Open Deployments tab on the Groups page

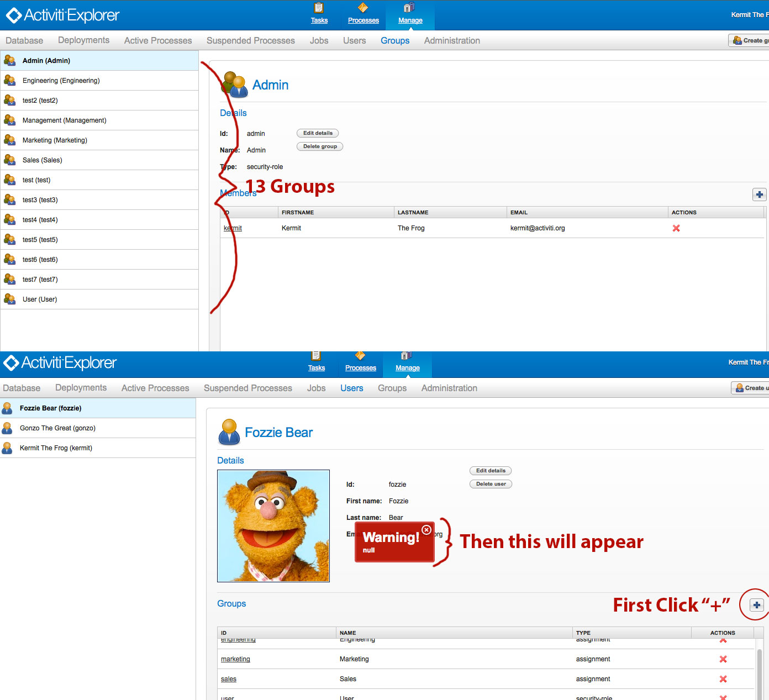[83, 40]
